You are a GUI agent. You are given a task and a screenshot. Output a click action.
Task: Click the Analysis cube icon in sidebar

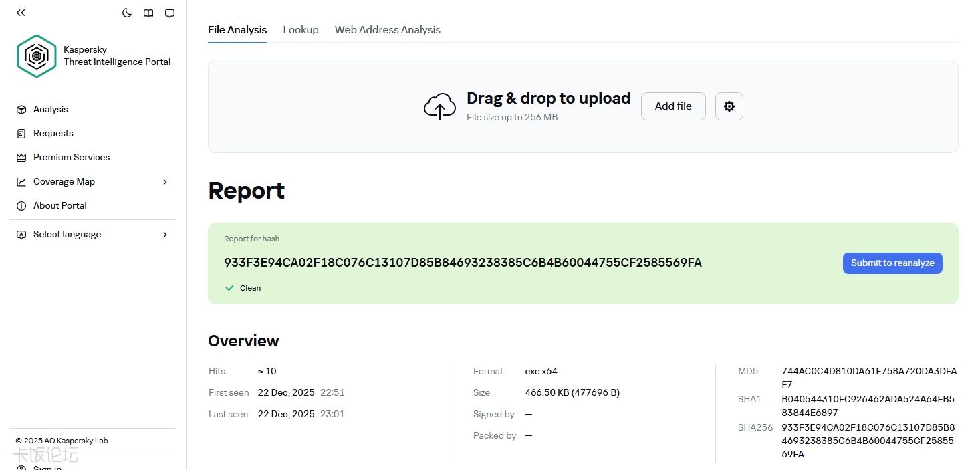click(x=21, y=110)
